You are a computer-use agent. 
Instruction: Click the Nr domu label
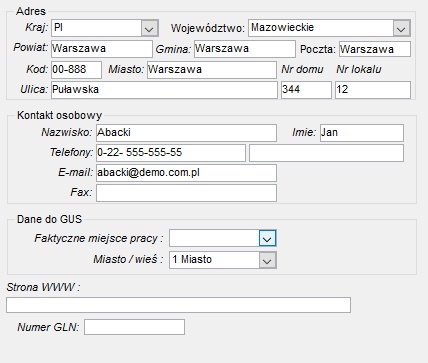[302, 69]
